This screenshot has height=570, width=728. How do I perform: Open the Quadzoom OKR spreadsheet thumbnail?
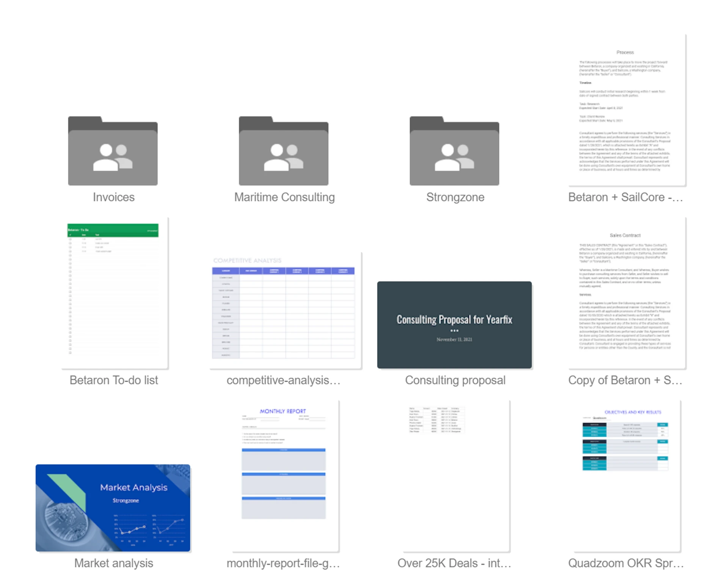(627, 476)
